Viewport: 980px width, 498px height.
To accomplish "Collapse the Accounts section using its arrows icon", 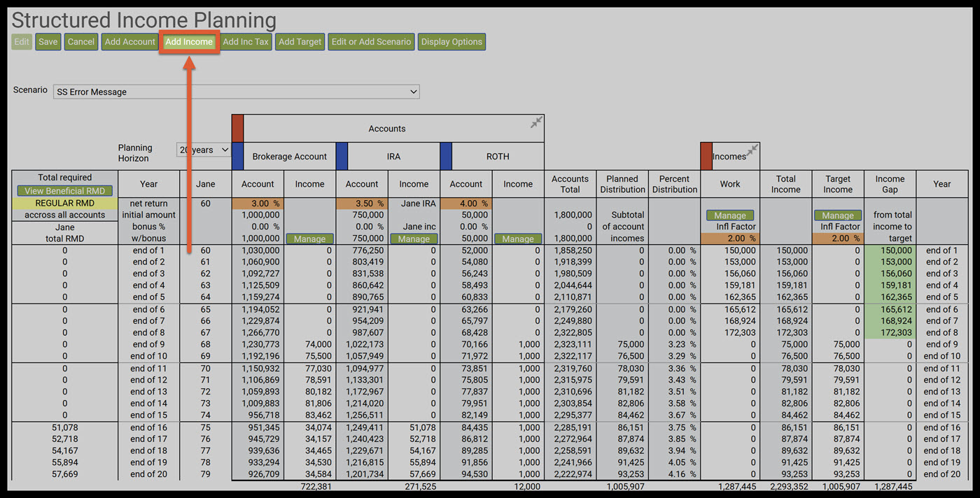I will click(536, 122).
